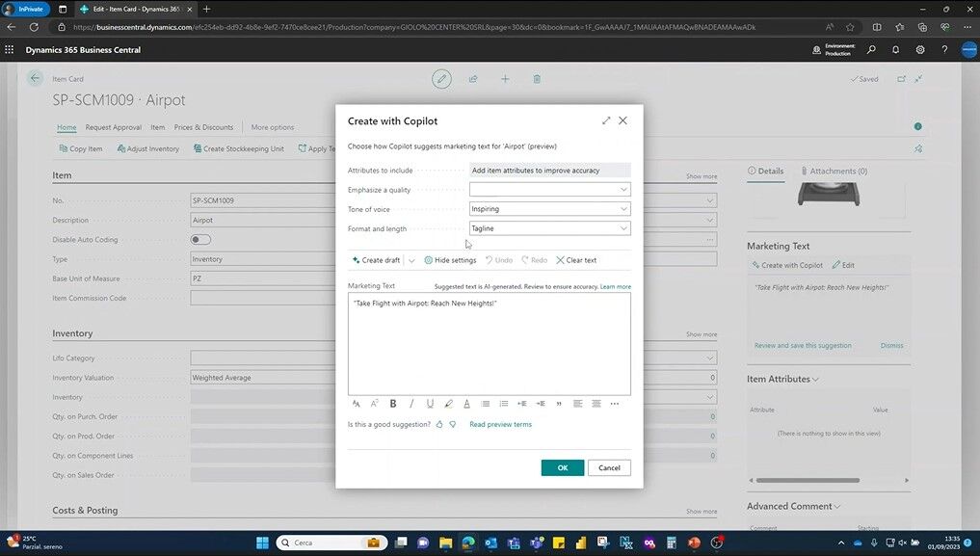980x556 pixels.
Task: Click the underline formatting icon
Action: tap(430, 404)
